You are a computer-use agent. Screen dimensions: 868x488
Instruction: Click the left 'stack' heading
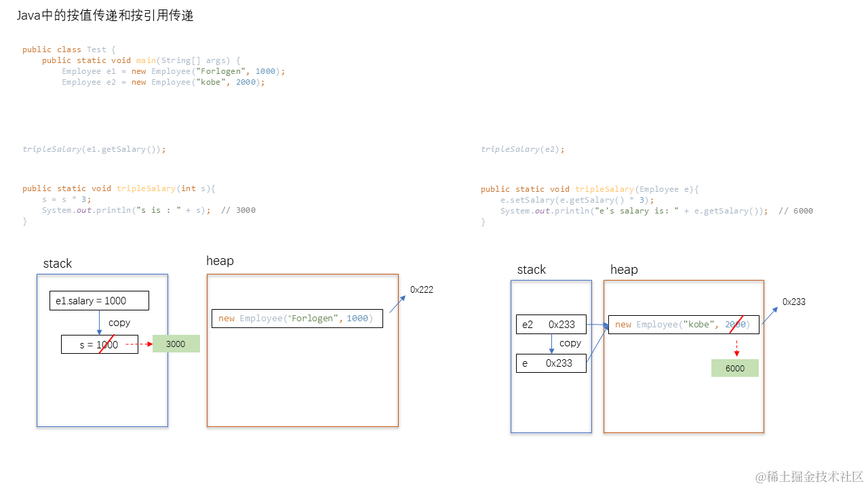pos(58,264)
